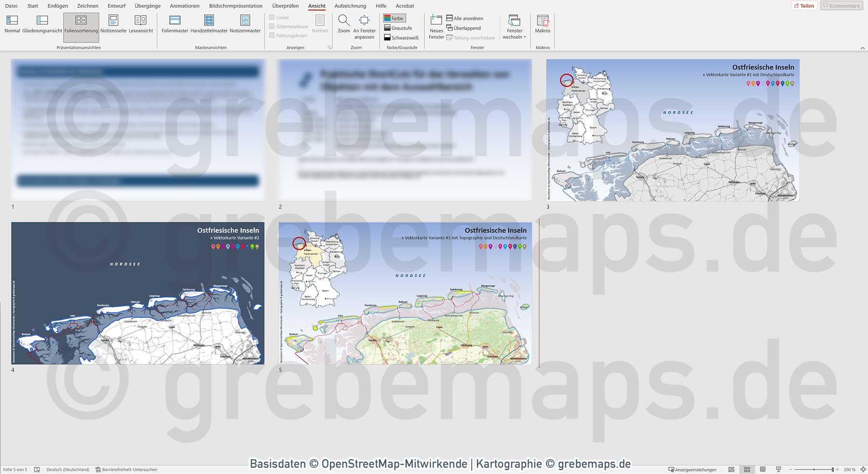Open the Notizenmaster view
This screenshot has height=474, width=868.
(x=245, y=27)
